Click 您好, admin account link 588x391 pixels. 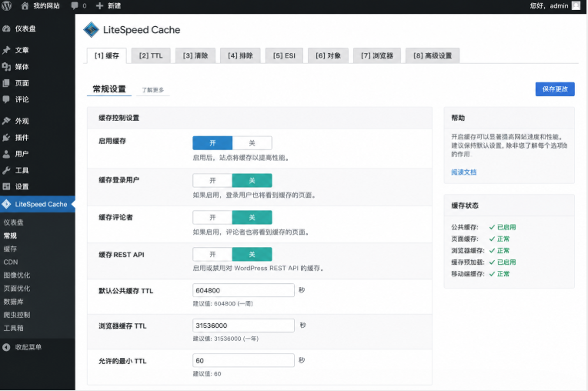click(550, 5)
